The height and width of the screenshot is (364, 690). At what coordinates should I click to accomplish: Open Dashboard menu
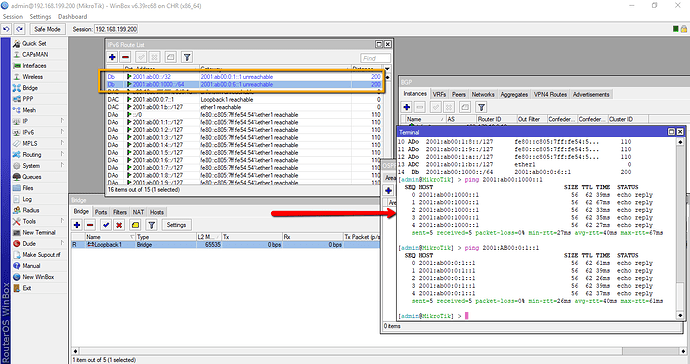(x=73, y=16)
